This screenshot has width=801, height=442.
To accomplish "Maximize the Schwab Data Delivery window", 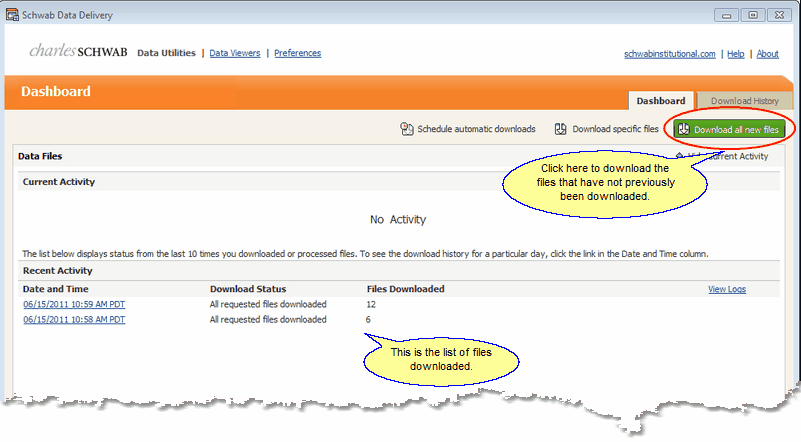I will pos(753,15).
